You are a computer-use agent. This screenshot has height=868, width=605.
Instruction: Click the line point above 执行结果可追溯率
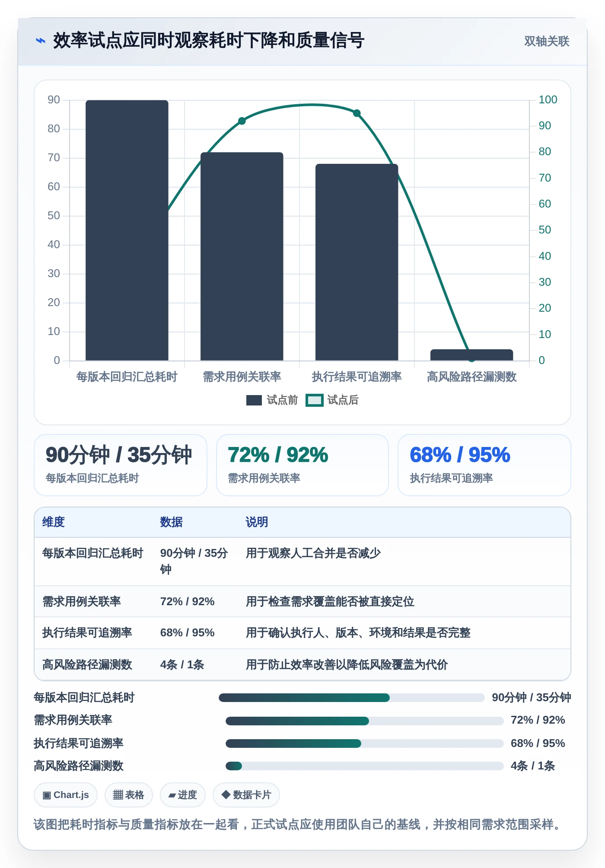click(357, 113)
